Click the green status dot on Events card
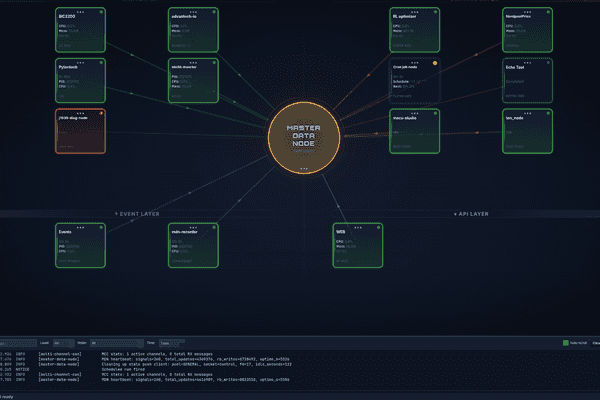 click(x=101, y=227)
